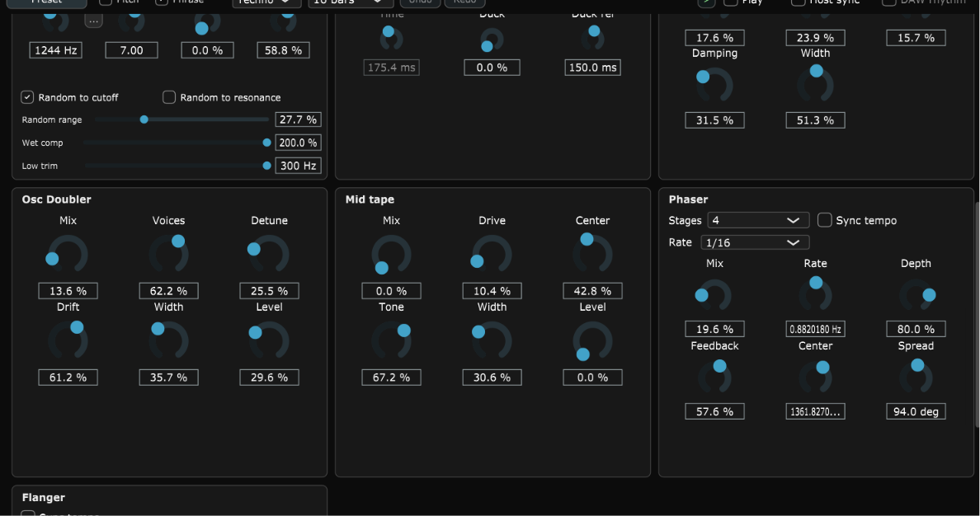
Task: Click the Wet comp slider handle
Action: 267,143
